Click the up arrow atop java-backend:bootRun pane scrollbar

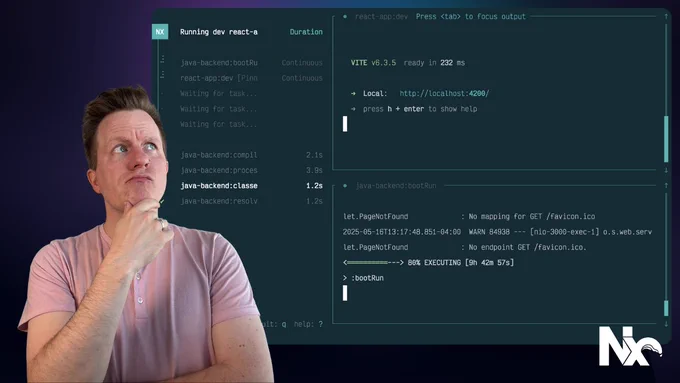tap(666, 186)
